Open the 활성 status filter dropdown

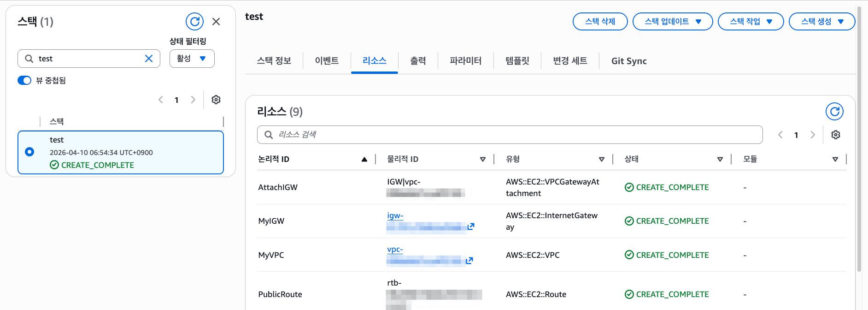(x=192, y=59)
